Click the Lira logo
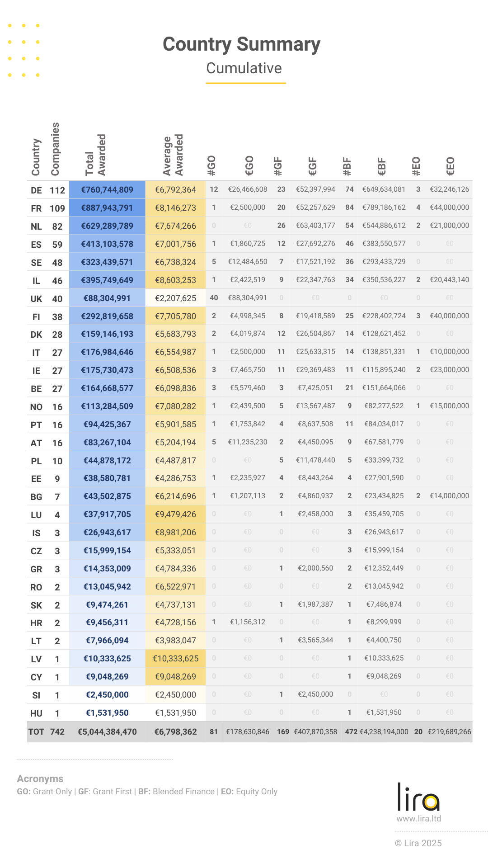 pos(418,797)
